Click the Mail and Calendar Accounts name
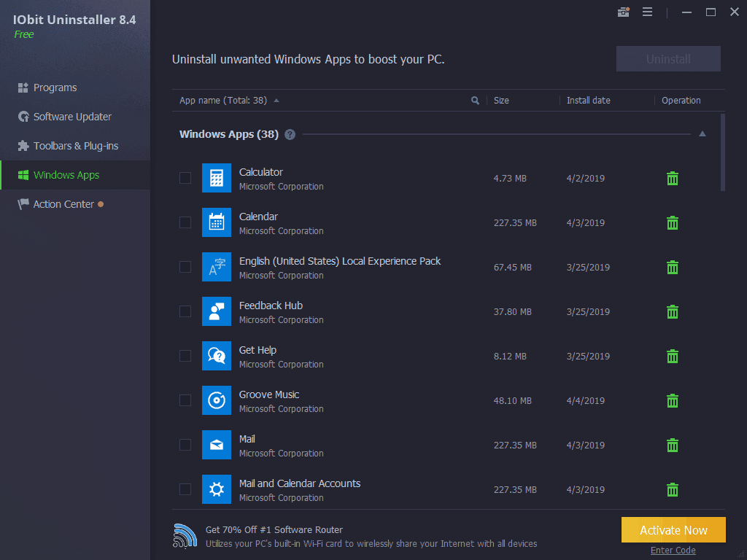747x560 pixels. [x=300, y=484]
